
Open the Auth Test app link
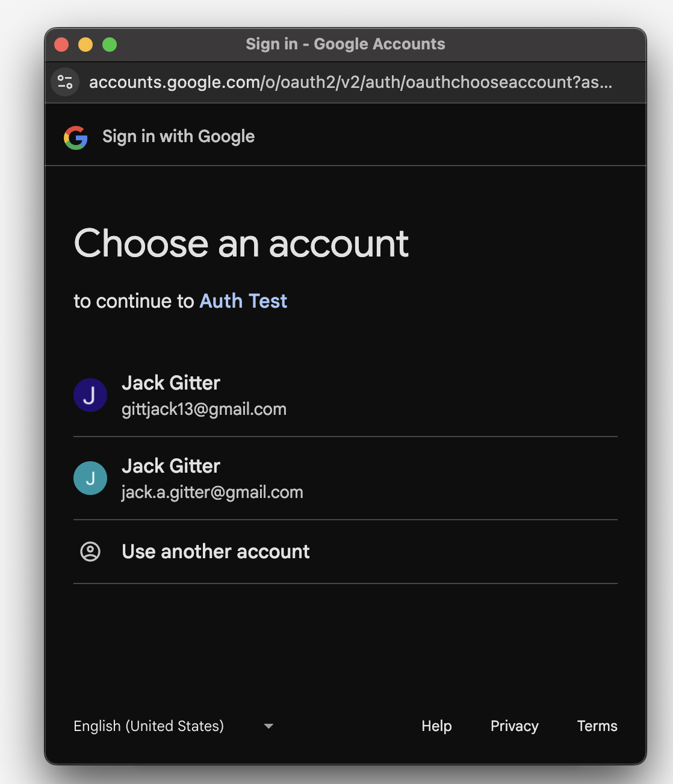tap(243, 301)
